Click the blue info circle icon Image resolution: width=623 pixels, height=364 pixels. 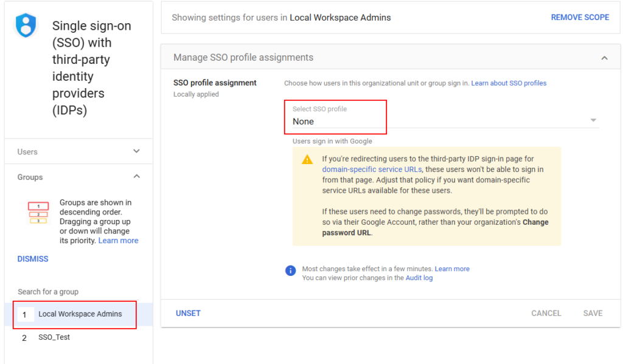(x=291, y=270)
